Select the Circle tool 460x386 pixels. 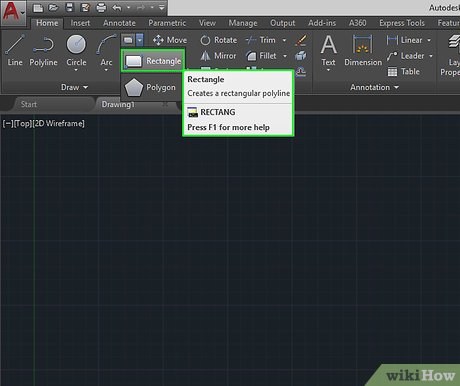[76, 50]
